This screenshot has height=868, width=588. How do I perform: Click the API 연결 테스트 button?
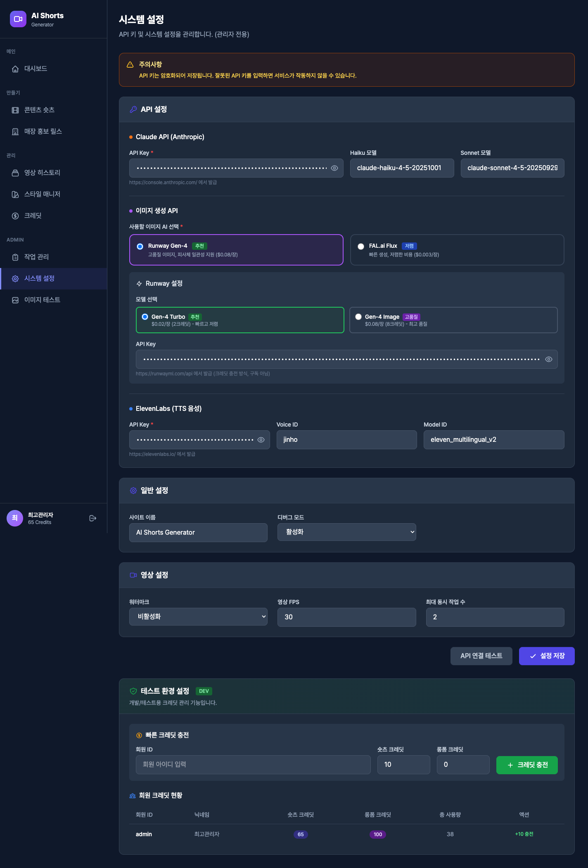tap(481, 656)
